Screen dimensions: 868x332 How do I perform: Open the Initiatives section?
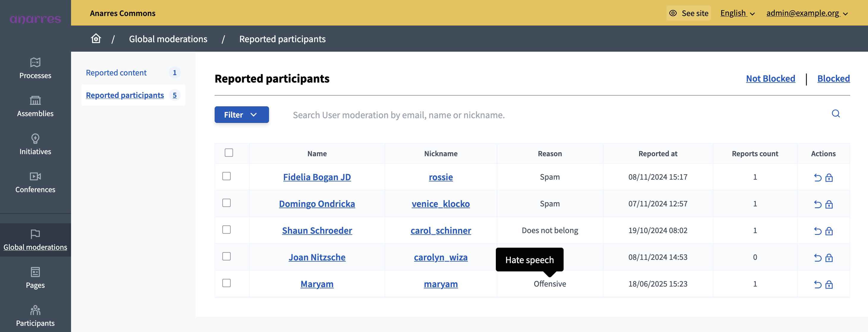tap(35, 144)
